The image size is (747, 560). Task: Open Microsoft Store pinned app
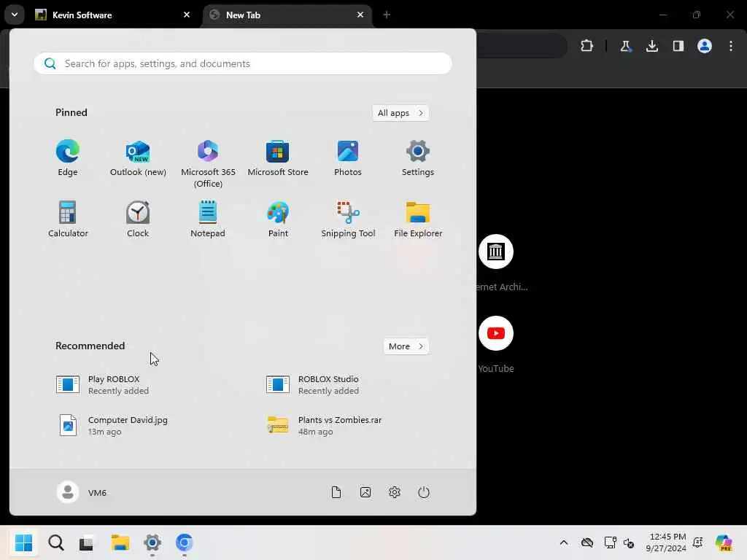[278, 158]
